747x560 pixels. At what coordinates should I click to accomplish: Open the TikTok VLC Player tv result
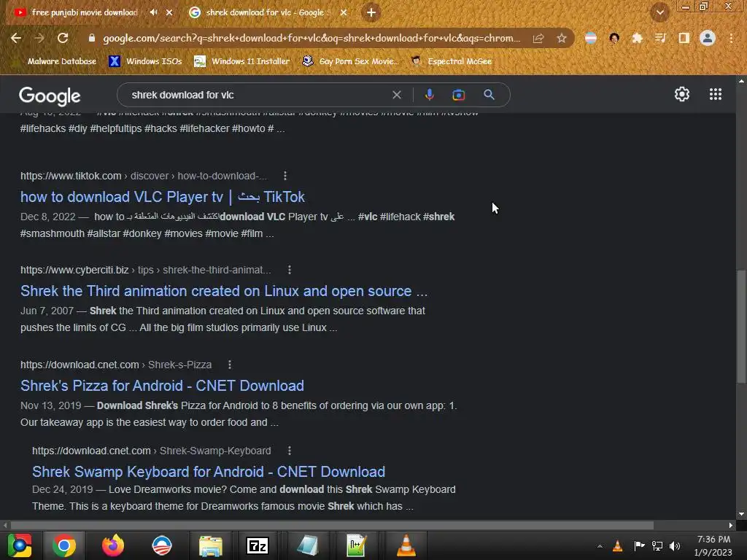[163, 197]
